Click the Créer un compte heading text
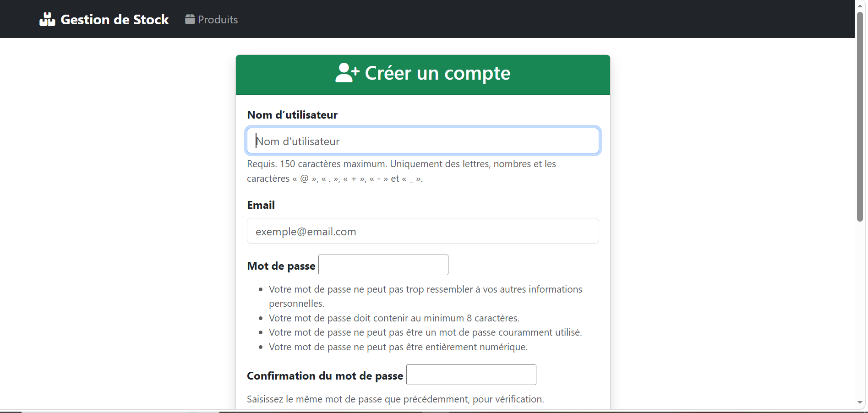 point(437,73)
